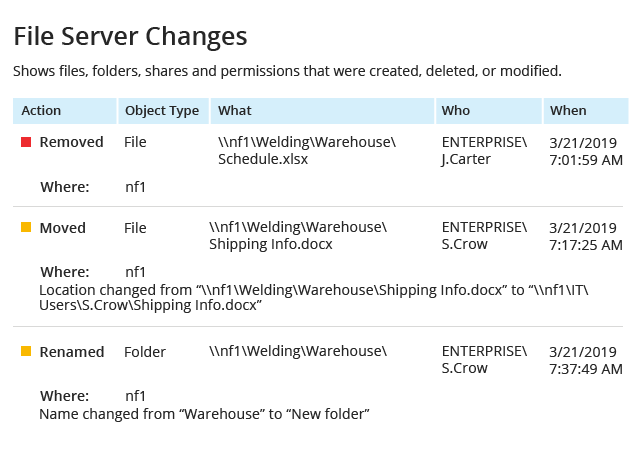The image size is (640, 450).
Task: Click the Removed action label
Action: 71,142
